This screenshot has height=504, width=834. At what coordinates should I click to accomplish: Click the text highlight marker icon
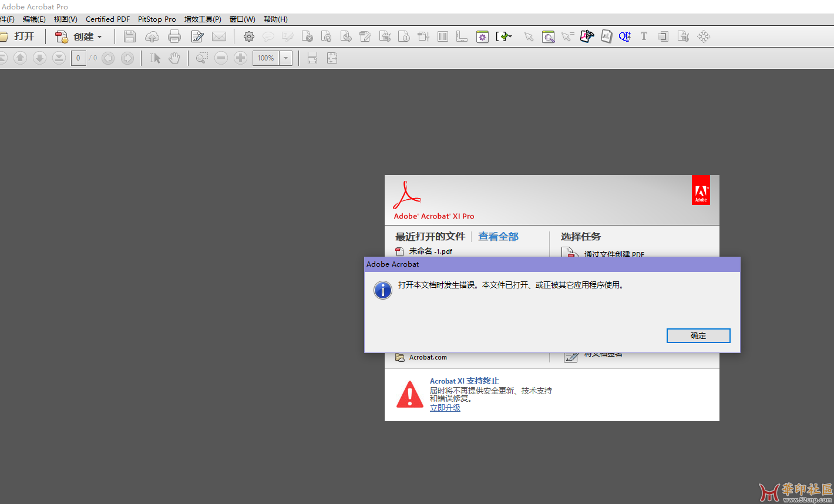pos(287,36)
